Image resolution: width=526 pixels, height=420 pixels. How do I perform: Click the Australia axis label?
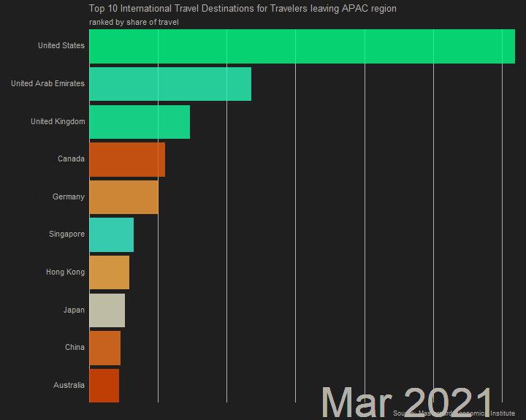click(x=69, y=386)
